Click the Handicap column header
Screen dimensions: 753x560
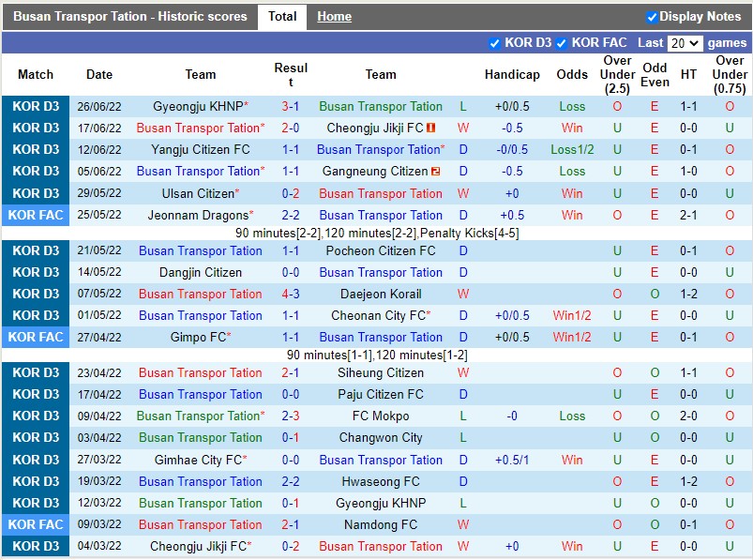point(512,75)
